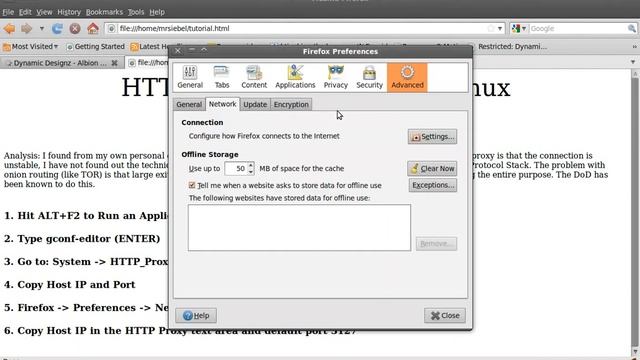Bookmark this page with the star icon
The height and width of the screenshot is (360, 640).
491,29
